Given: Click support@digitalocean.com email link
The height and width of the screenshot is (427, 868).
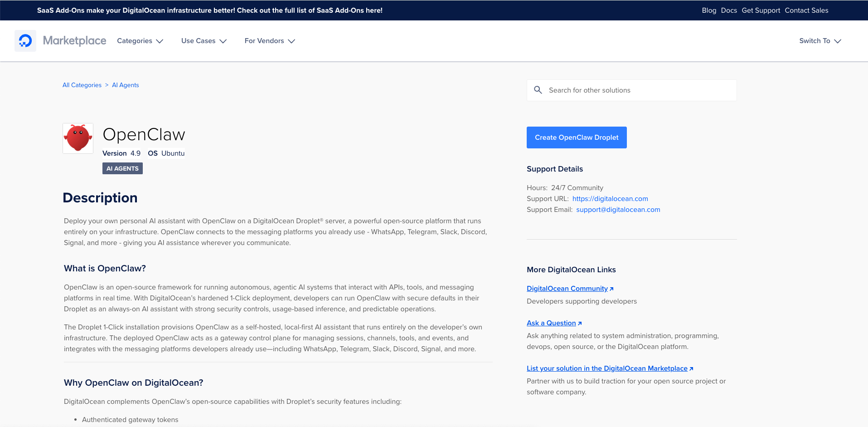Looking at the screenshot, I should coord(618,210).
